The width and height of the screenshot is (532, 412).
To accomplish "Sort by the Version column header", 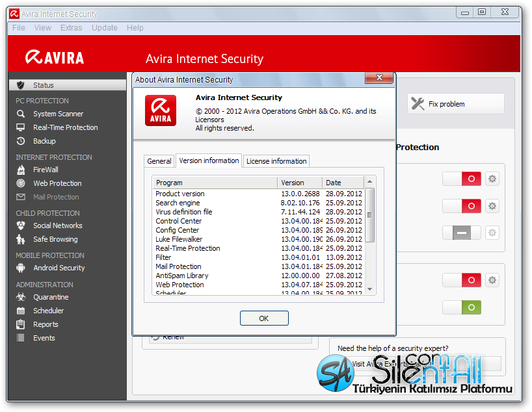I will (300, 183).
